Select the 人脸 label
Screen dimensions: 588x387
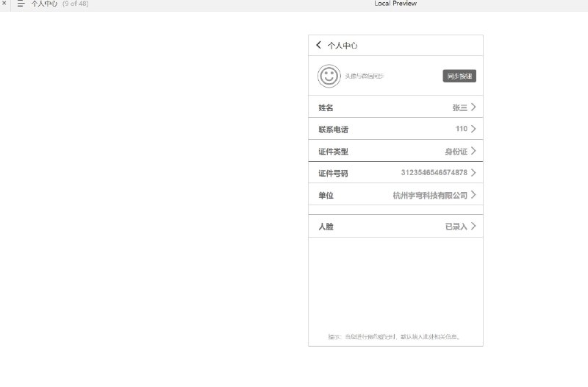pos(326,227)
